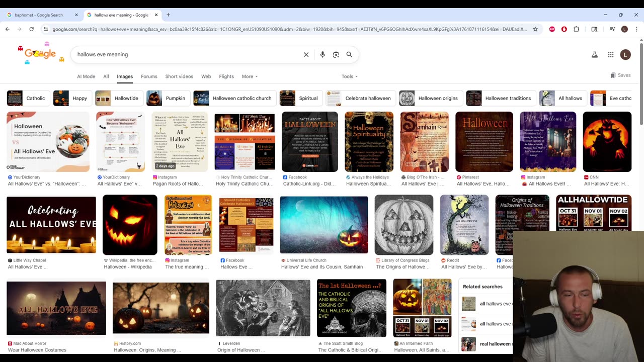Open the Mad About Horror All Hallows Eve image
Image resolution: width=644 pixels, height=362 pixels.
pos(56,308)
